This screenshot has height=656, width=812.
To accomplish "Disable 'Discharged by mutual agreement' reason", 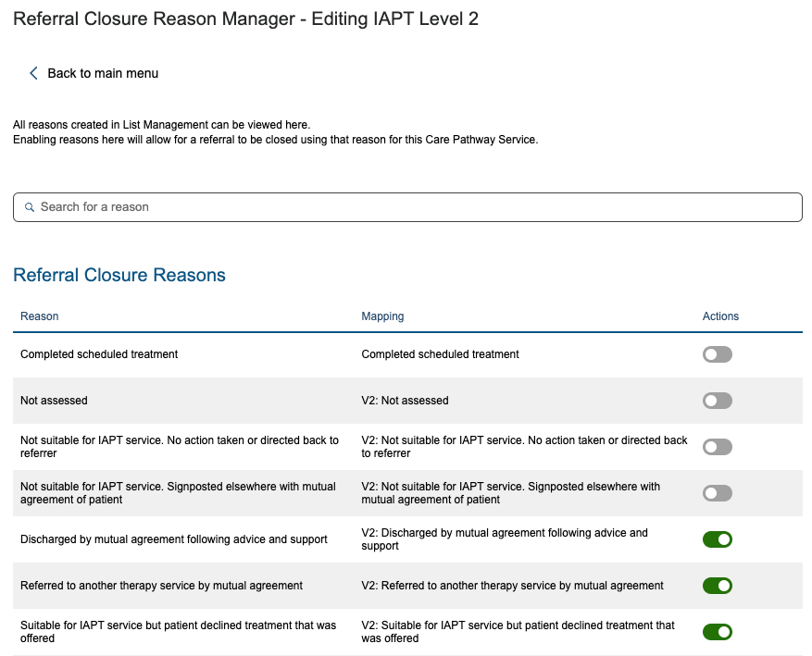I will [x=718, y=539].
